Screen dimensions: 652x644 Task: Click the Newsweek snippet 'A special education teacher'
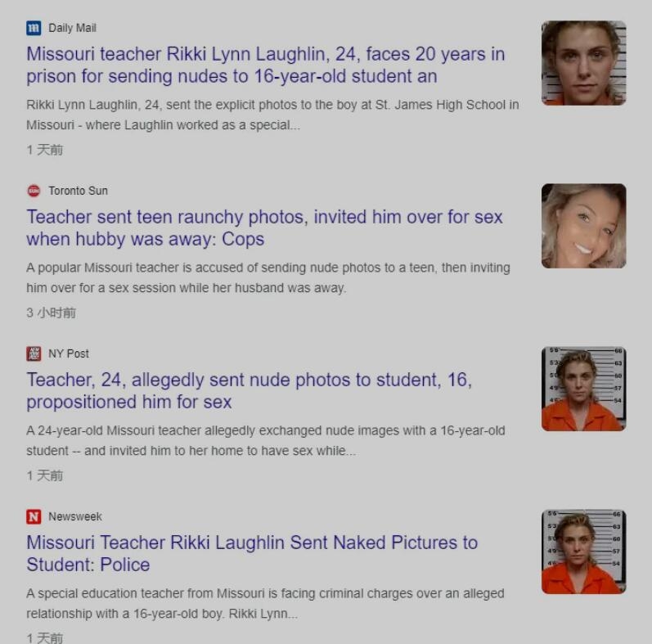[x=265, y=603]
